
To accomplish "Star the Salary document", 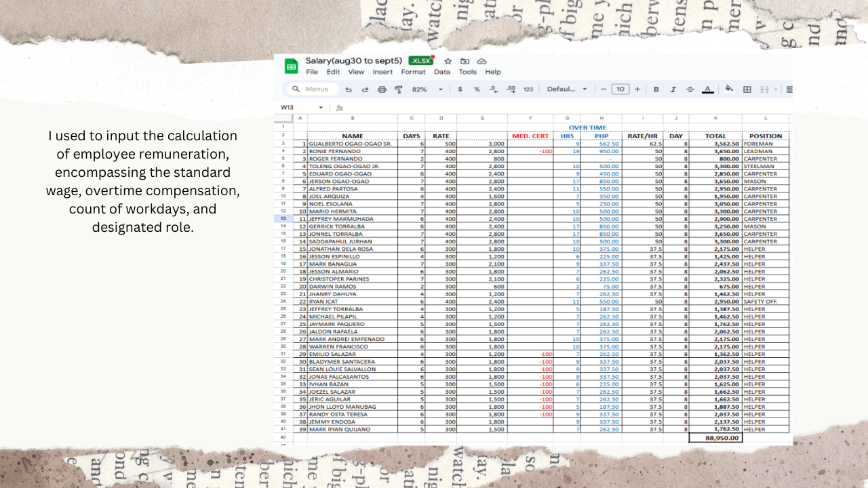I will click(448, 61).
